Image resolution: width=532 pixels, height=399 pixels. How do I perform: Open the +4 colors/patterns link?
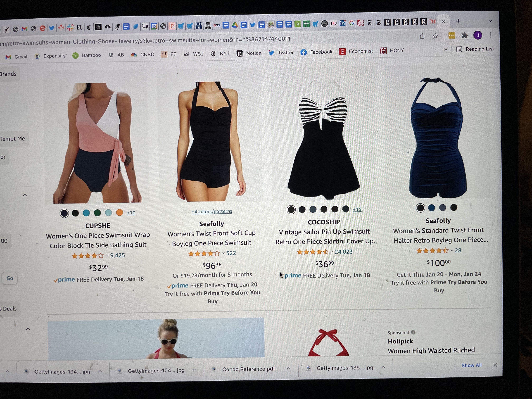coord(212,211)
